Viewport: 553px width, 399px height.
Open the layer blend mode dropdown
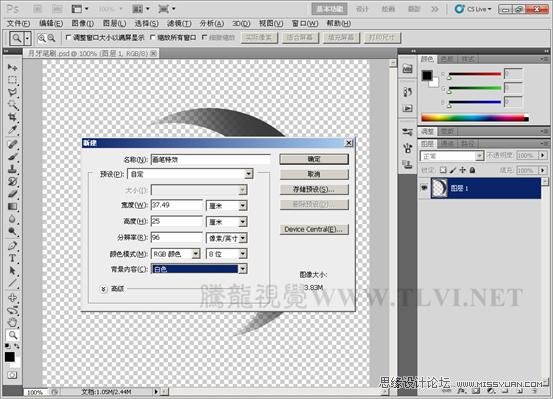452,156
